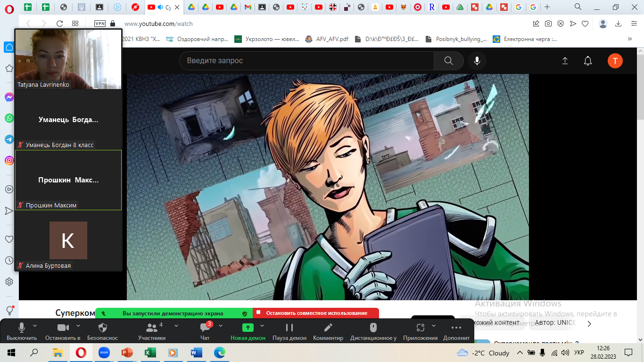The width and height of the screenshot is (644, 362).
Task: Click the YouTube upload arrow icon
Action: [565, 61]
